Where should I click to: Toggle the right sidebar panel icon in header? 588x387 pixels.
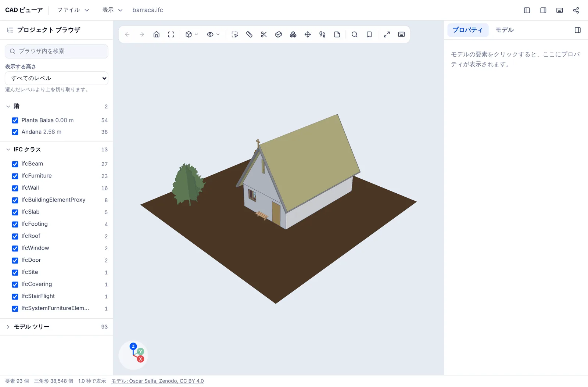coord(543,10)
